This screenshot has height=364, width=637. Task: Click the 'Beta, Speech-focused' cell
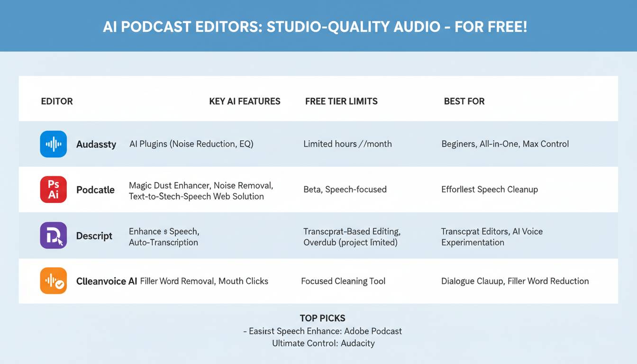tap(345, 189)
